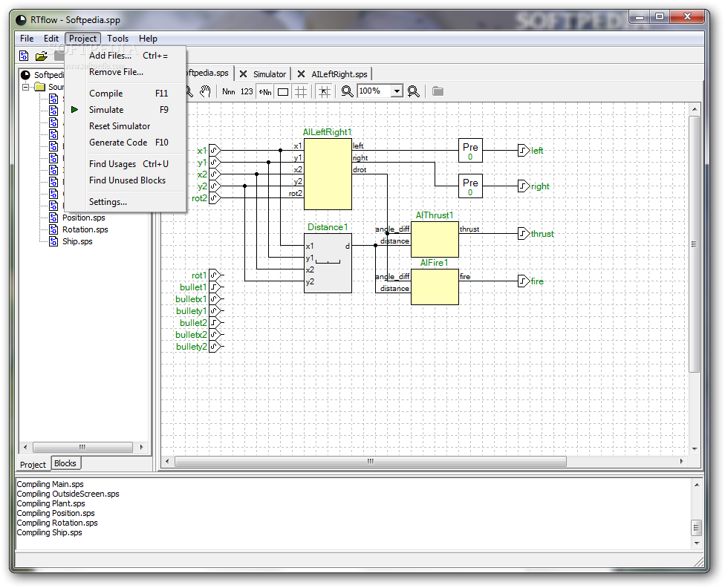This screenshot has height=588, width=725.
Task: Select Compile in the Project menu
Action: click(x=126, y=94)
